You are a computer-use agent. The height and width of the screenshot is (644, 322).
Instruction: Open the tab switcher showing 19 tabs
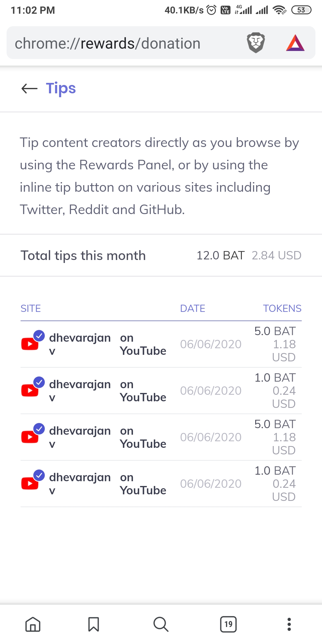[228, 624]
